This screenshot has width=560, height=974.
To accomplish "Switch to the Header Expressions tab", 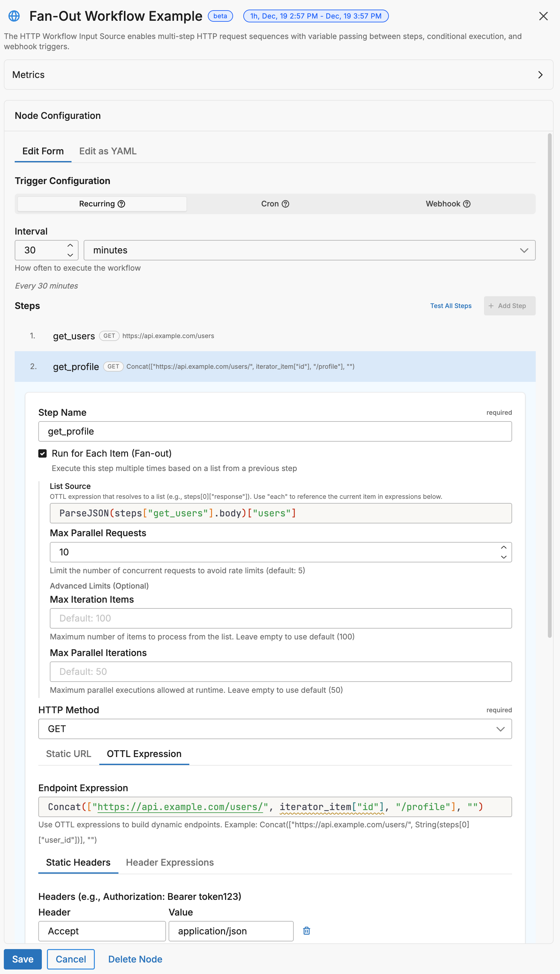I will tap(170, 862).
